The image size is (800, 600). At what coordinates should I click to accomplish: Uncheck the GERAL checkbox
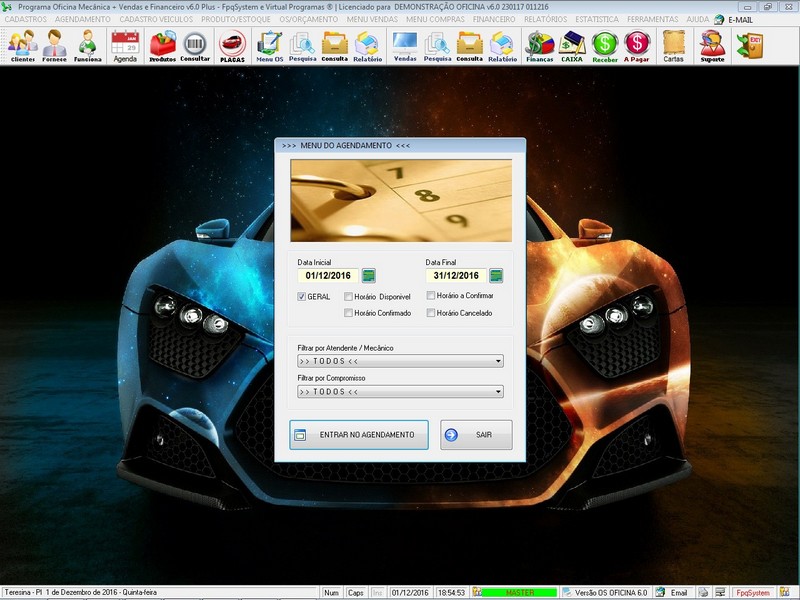click(x=302, y=296)
